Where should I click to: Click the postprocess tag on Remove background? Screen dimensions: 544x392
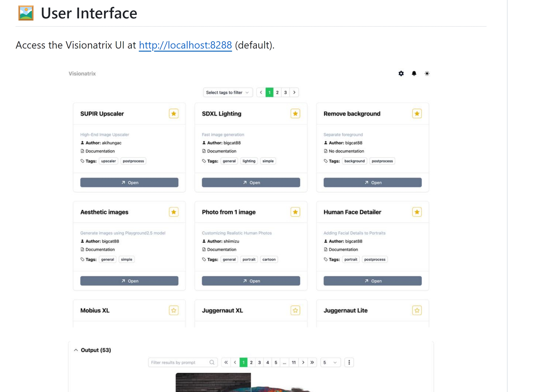pyautogui.click(x=382, y=161)
